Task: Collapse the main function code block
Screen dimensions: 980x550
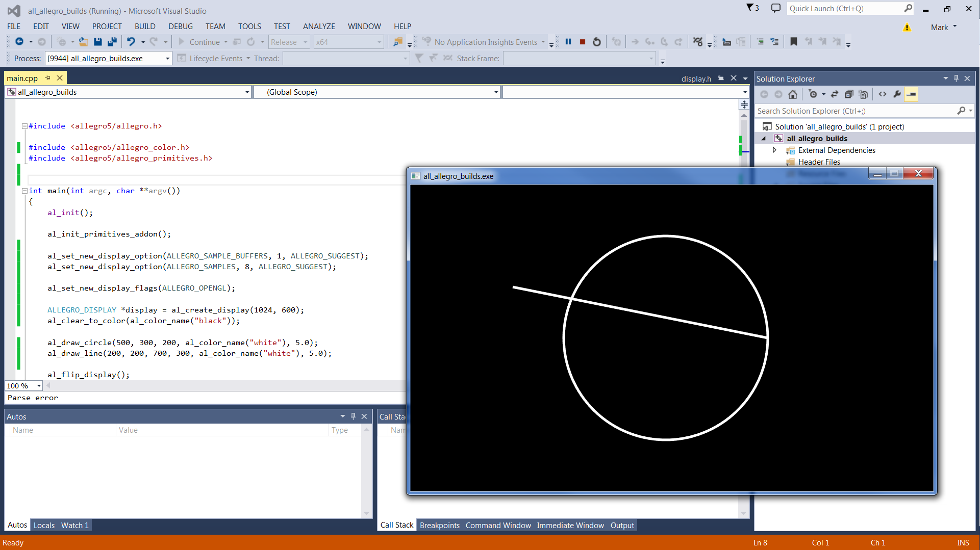Action: pos(24,191)
